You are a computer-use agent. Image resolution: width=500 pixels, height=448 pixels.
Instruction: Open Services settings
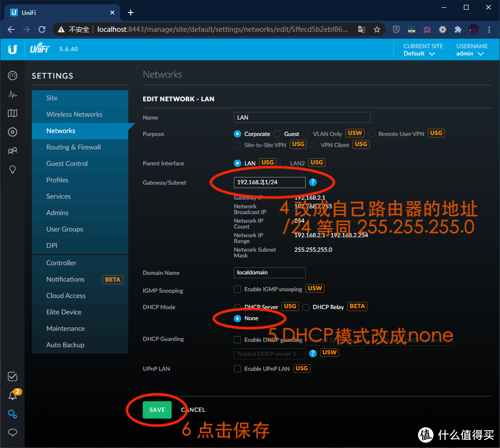pyautogui.click(x=80, y=196)
